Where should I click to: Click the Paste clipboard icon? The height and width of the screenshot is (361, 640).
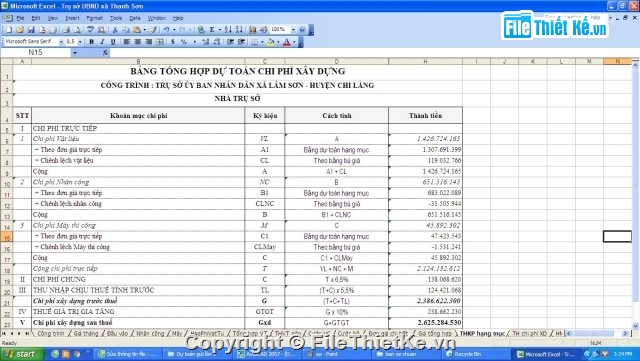[x=137, y=30]
